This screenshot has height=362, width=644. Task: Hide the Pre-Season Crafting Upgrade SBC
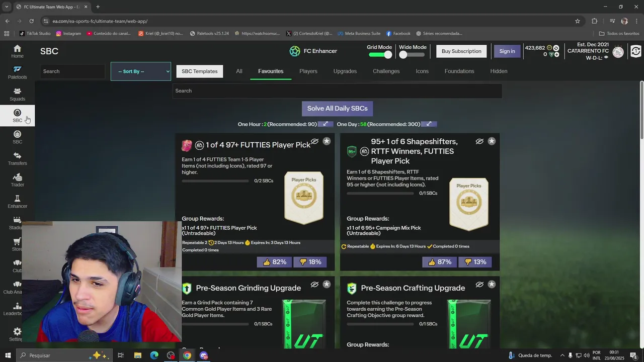click(x=479, y=284)
